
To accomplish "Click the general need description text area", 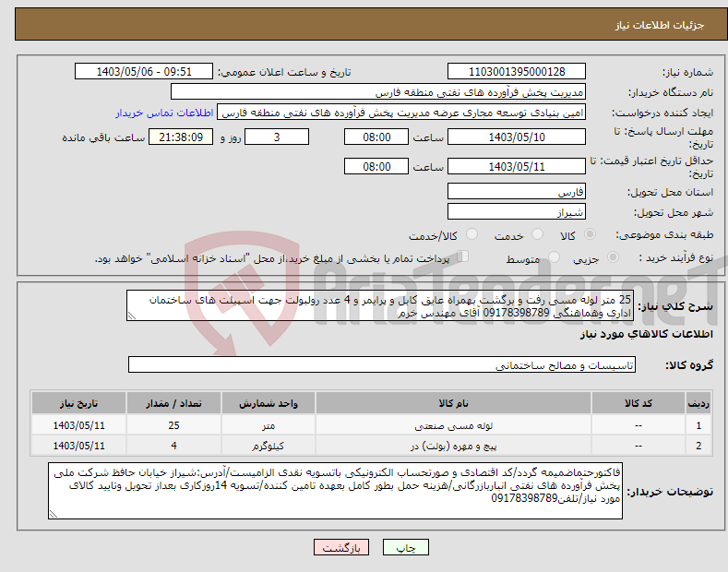I will click(380, 306).
